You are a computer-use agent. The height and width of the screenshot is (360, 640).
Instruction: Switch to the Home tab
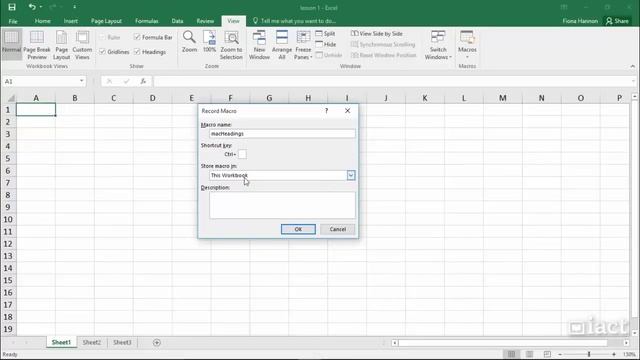42,21
